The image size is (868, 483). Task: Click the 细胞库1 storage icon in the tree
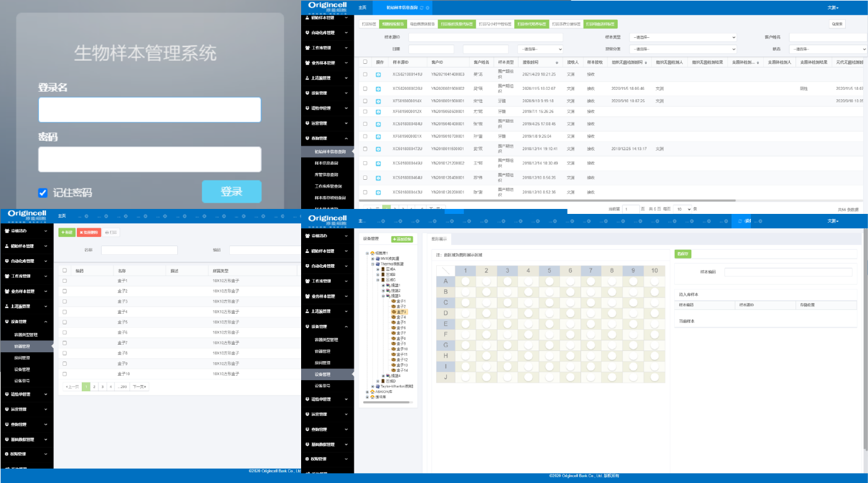coord(372,253)
